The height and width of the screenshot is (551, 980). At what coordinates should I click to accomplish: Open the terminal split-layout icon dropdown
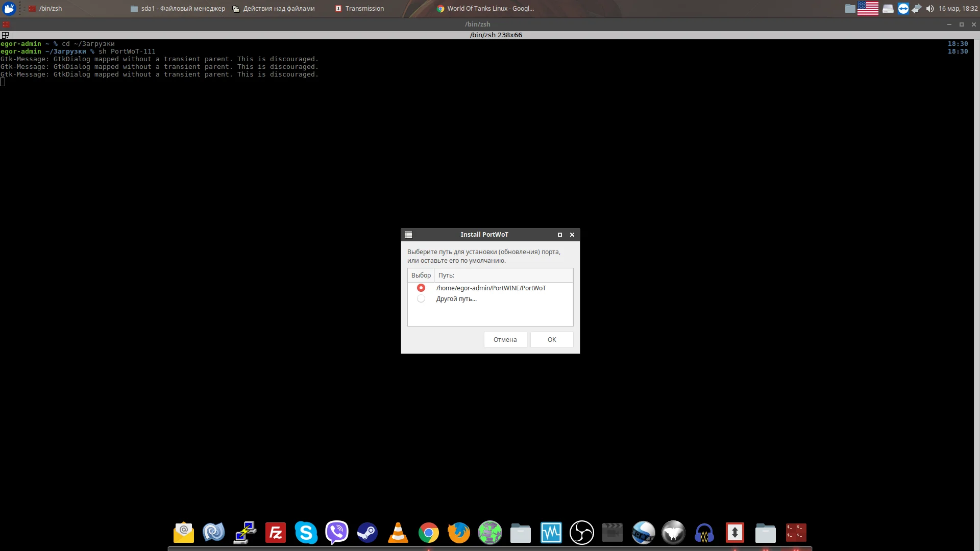click(5, 35)
